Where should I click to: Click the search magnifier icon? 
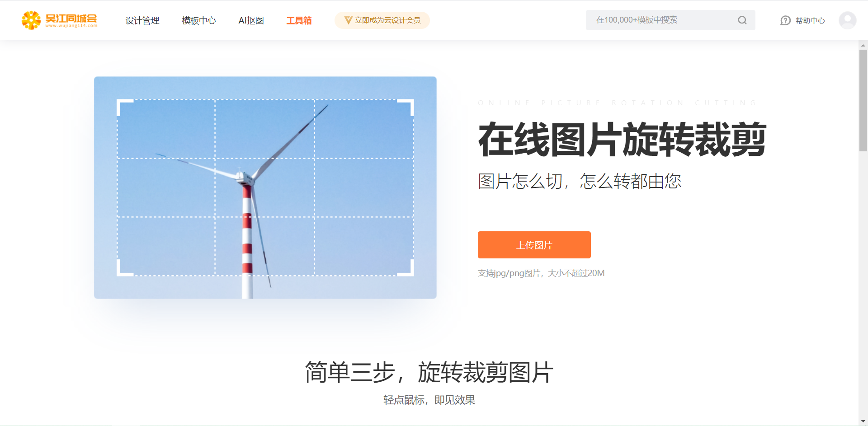pyautogui.click(x=742, y=20)
